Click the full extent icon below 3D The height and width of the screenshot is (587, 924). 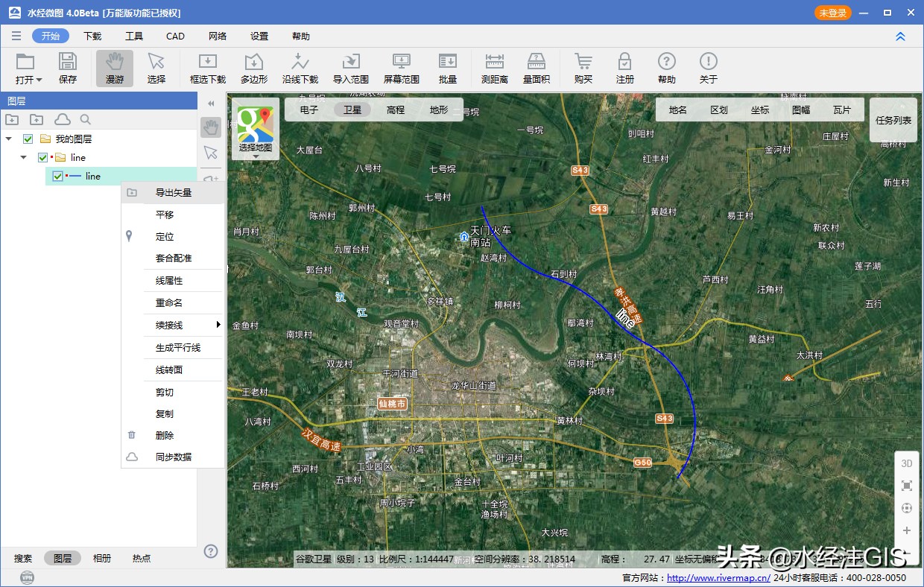(907, 486)
